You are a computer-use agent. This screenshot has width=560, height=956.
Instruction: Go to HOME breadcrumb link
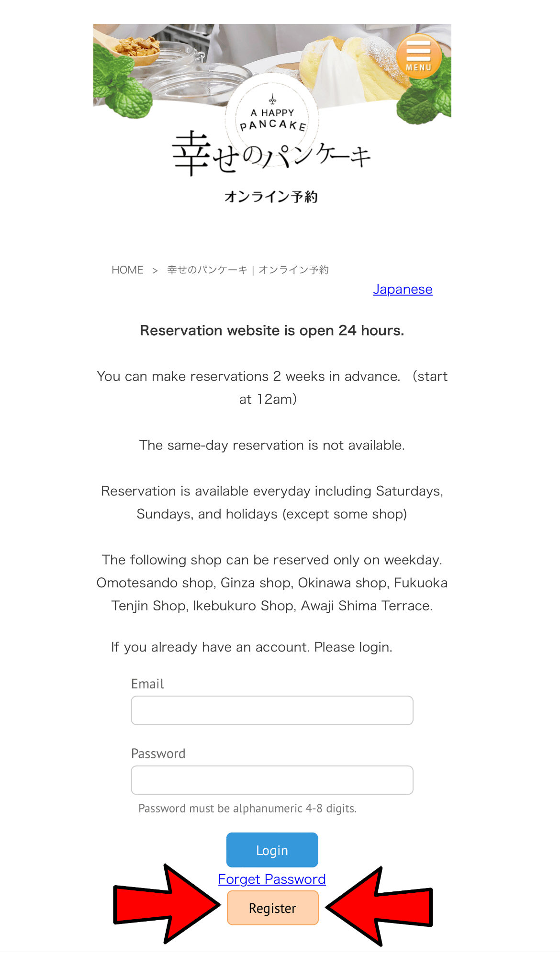(127, 270)
